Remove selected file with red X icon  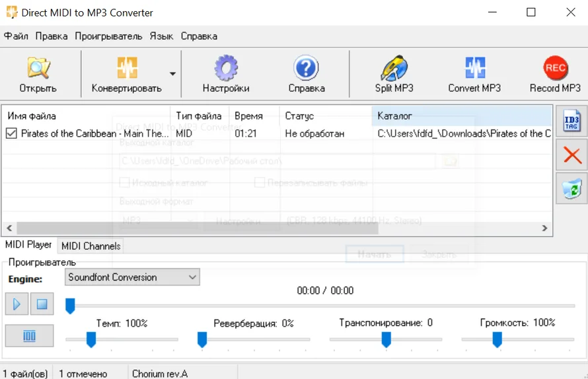click(x=572, y=155)
